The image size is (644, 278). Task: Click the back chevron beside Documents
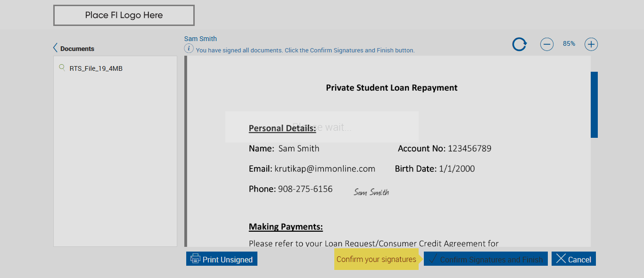(56, 48)
